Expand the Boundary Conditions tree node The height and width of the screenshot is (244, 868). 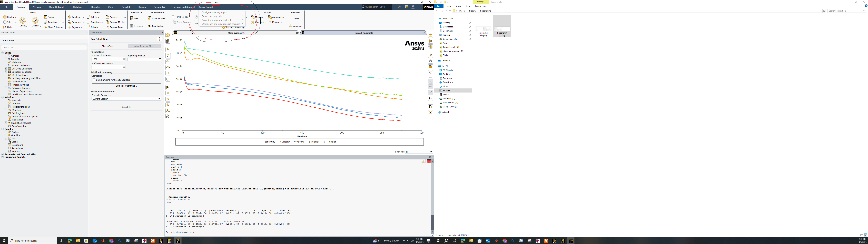6,72
